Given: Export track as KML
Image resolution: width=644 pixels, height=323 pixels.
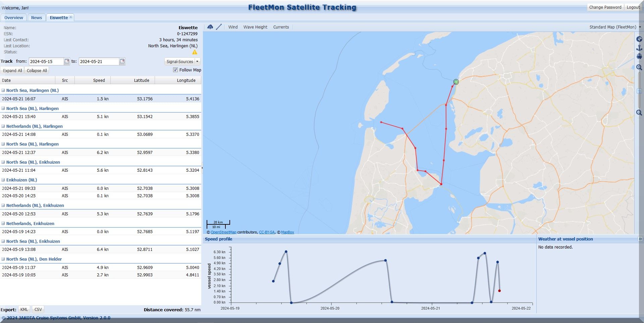Looking at the screenshot, I should pos(24,309).
